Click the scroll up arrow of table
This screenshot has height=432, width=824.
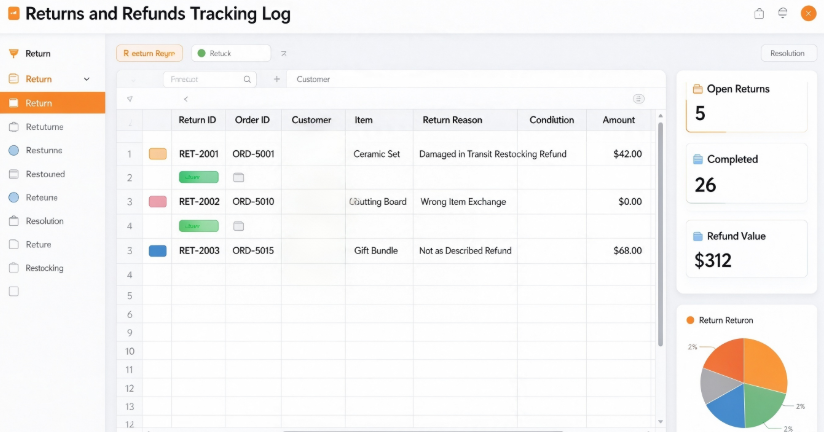(x=661, y=116)
